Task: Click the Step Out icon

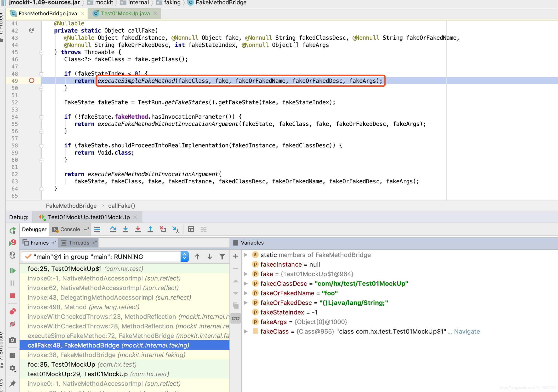Action: click(150, 229)
